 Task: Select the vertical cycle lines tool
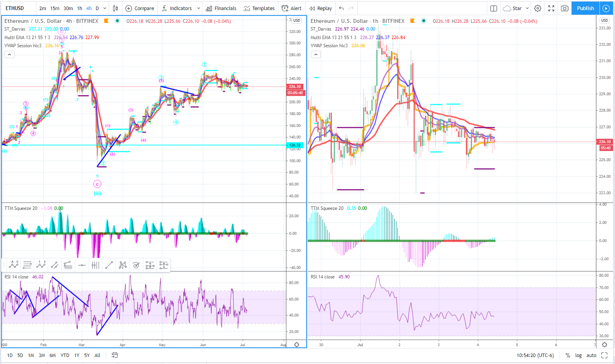tap(95, 265)
